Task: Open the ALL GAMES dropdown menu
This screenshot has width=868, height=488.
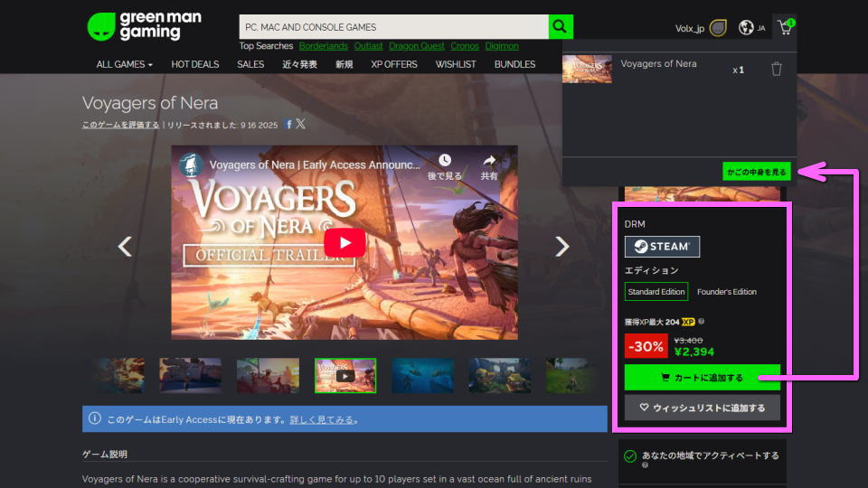Action: (x=124, y=64)
